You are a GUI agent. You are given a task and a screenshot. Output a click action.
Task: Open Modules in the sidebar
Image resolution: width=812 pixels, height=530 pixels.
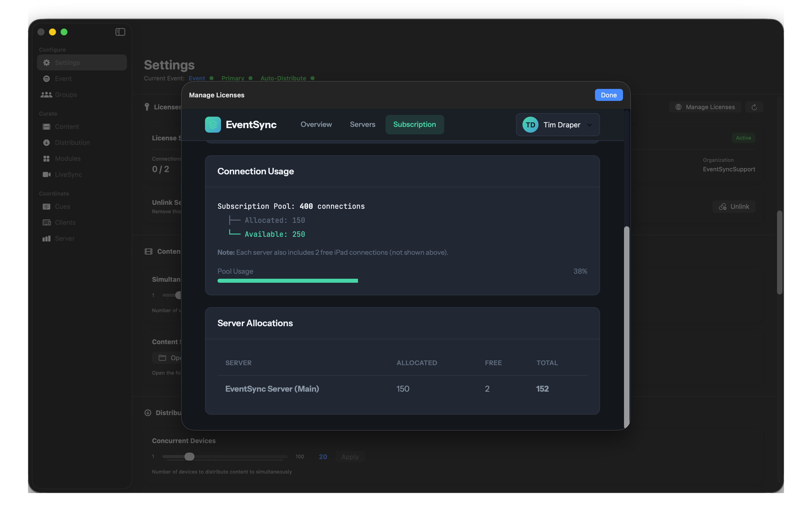click(x=82, y=159)
